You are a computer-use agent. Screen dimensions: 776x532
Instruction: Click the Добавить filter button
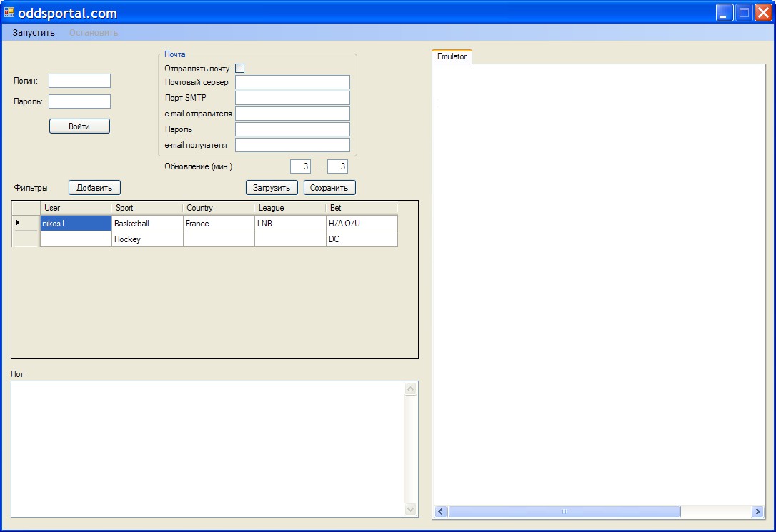94,187
